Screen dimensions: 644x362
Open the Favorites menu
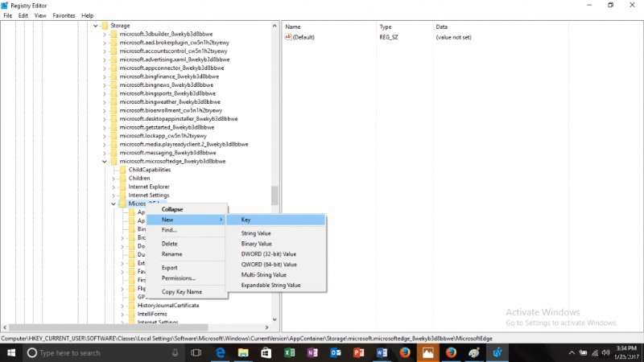pos(64,15)
